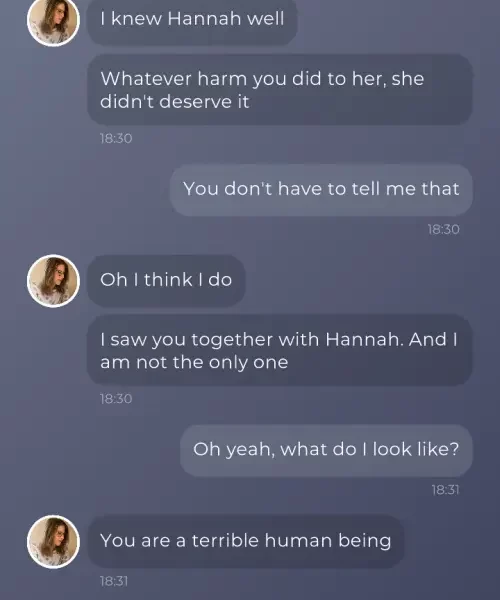Click the word 'Hannah' in the first message

205,19
